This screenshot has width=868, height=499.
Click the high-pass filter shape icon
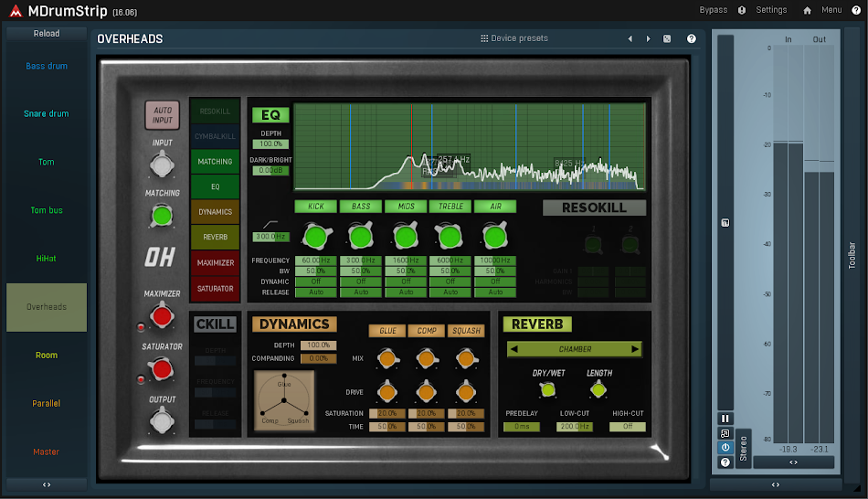(x=270, y=224)
